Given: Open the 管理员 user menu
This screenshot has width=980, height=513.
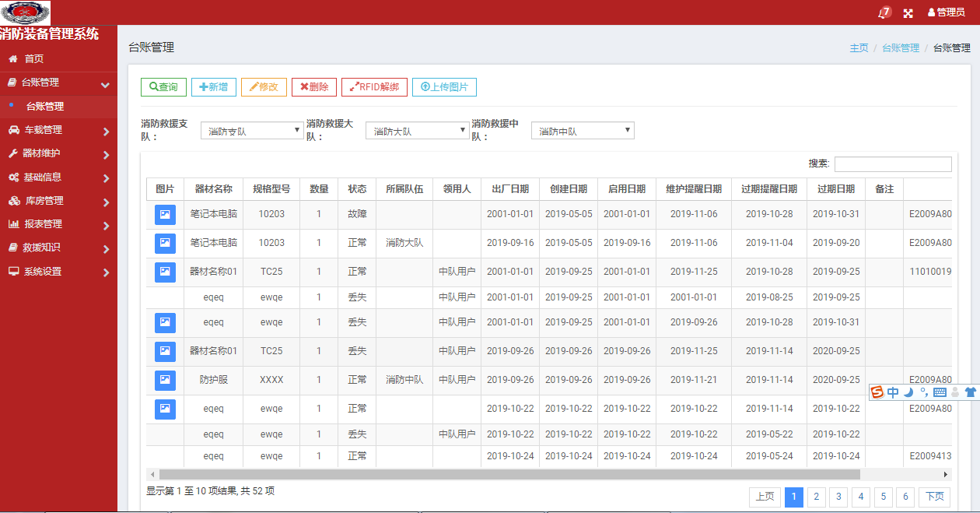Looking at the screenshot, I should 947,12.
